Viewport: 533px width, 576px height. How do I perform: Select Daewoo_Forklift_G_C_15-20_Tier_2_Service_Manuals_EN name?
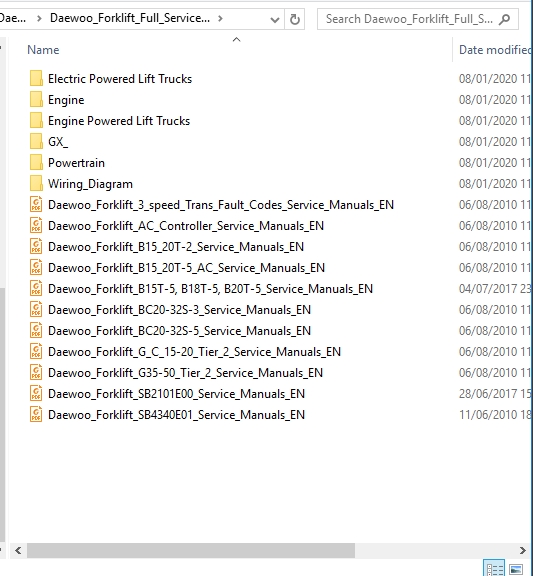tap(194, 352)
